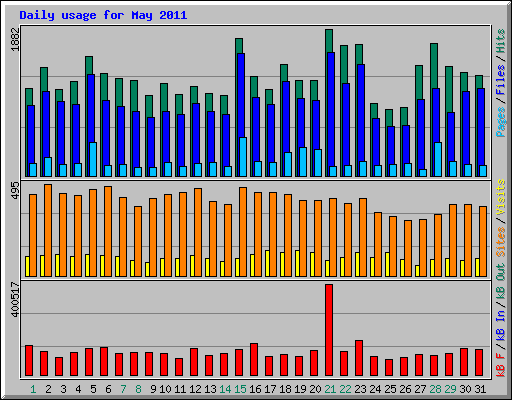Click the red kB bar for day 16
Screen dimensions: 512x400
[254, 360]
